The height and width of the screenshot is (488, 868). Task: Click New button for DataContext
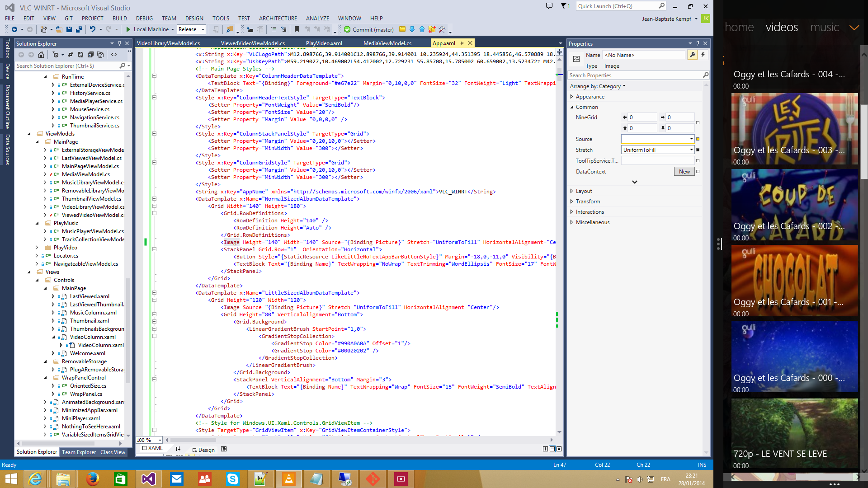684,172
